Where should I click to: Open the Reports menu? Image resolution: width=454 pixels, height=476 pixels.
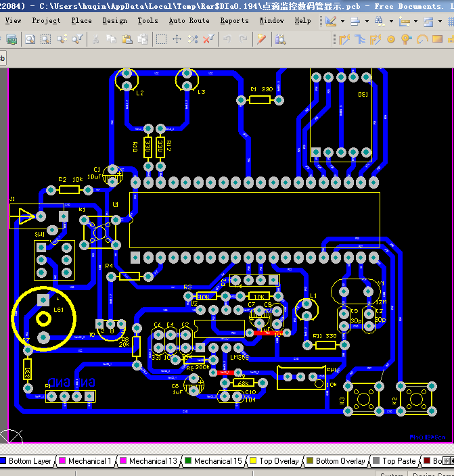pyautogui.click(x=234, y=21)
